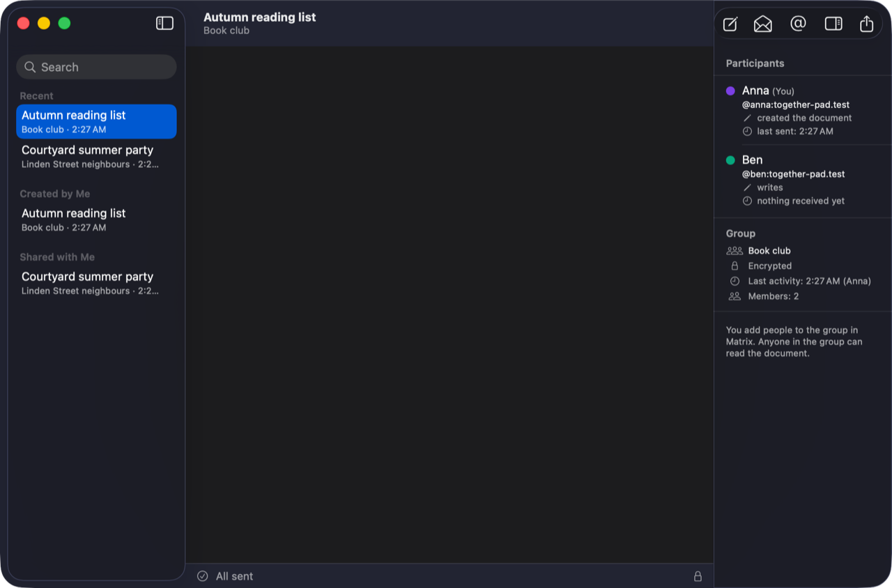Screen dimensions: 892x588
Task: Click the people icon beside Members: 2
Action: 735,296
